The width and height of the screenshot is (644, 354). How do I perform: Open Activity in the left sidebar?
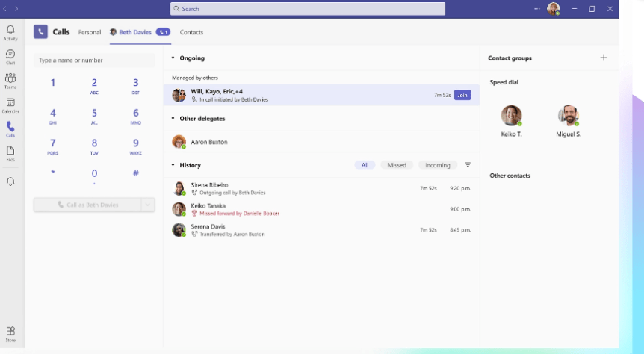[10, 32]
